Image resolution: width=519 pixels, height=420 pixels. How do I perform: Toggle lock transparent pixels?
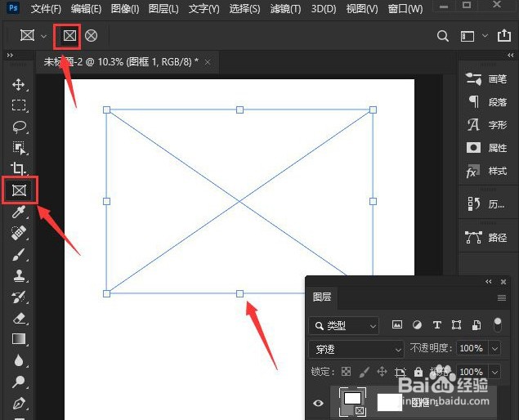pos(347,372)
